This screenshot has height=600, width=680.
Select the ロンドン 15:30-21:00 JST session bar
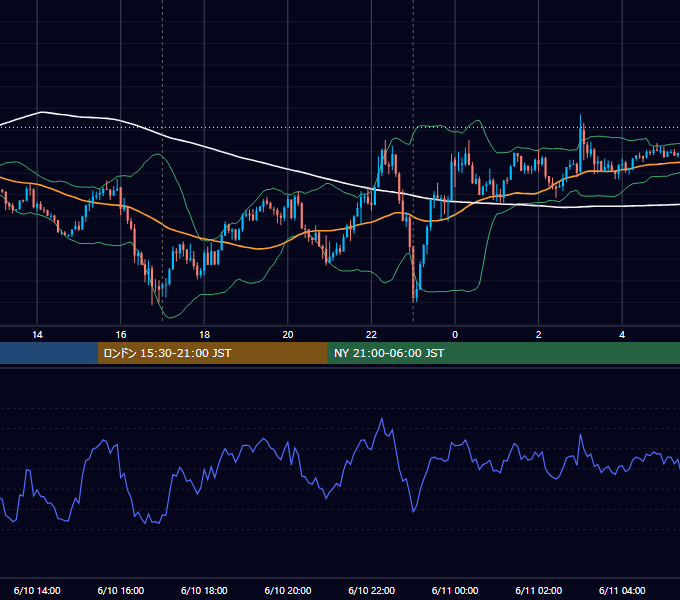212,353
